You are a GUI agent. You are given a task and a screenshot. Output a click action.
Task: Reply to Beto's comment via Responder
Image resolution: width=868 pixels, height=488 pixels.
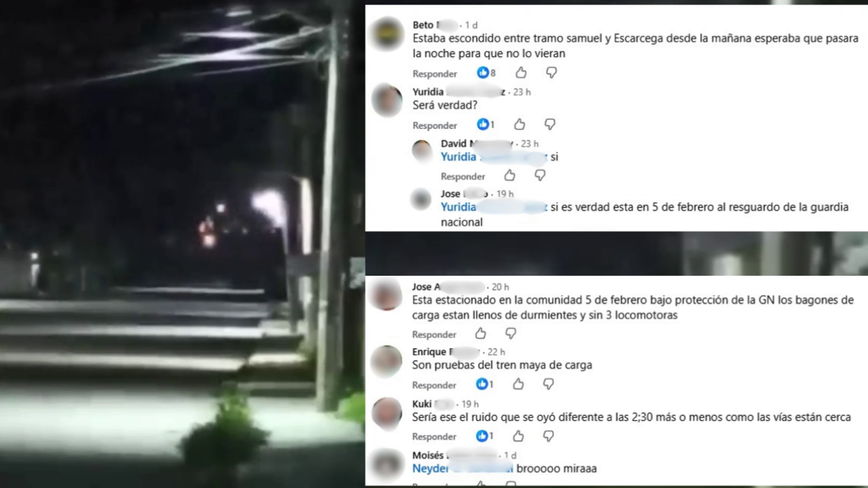[x=435, y=73]
